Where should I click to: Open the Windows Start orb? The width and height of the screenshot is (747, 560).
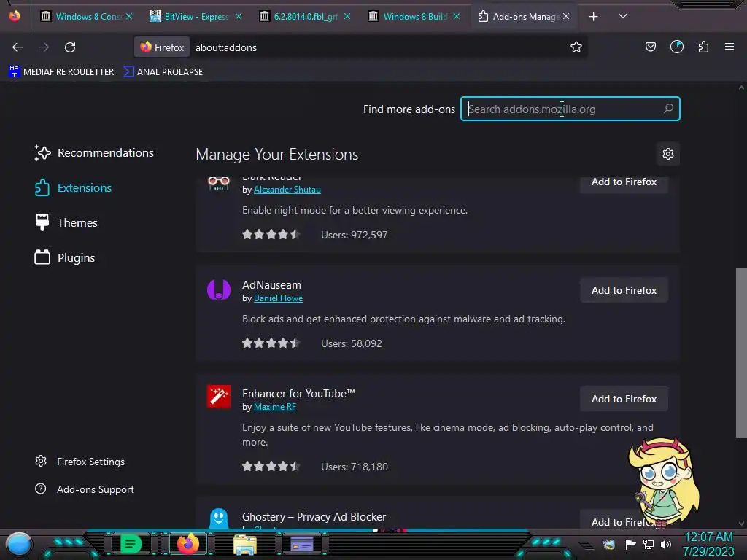pos(18,544)
